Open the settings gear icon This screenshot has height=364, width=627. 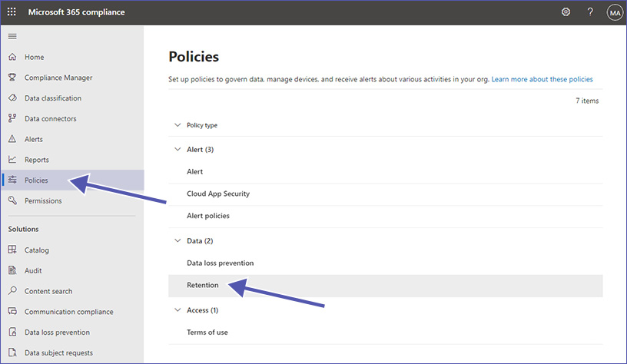(x=566, y=12)
